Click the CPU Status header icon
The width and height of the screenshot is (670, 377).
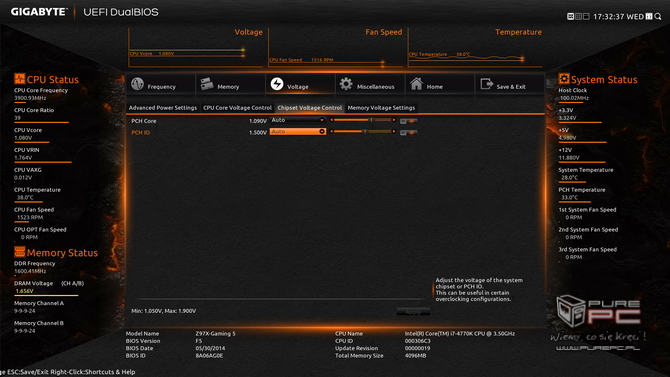tap(19, 79)
